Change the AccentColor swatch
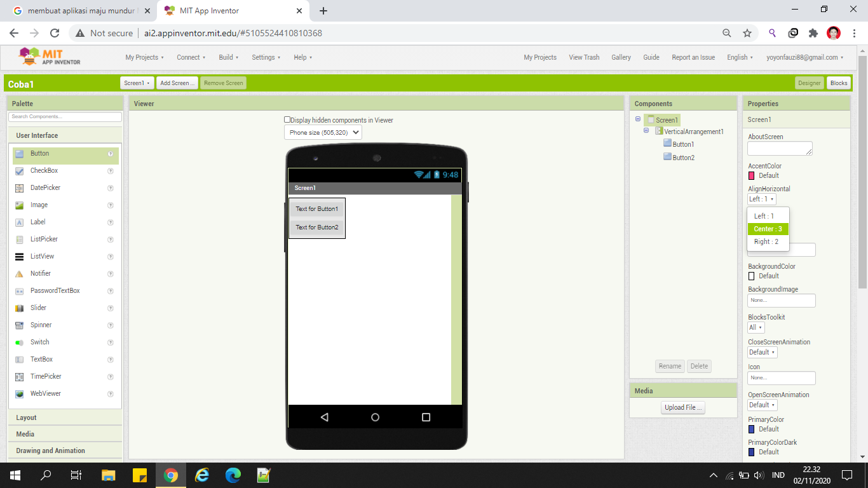The image size is (868, 488). (751, 176)
